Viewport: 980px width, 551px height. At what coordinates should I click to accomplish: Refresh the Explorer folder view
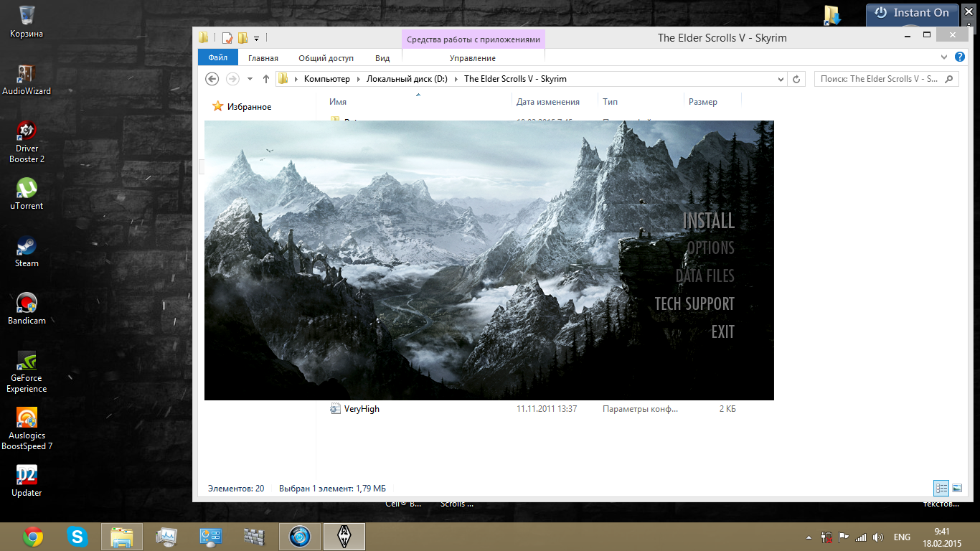click(797, 79)
